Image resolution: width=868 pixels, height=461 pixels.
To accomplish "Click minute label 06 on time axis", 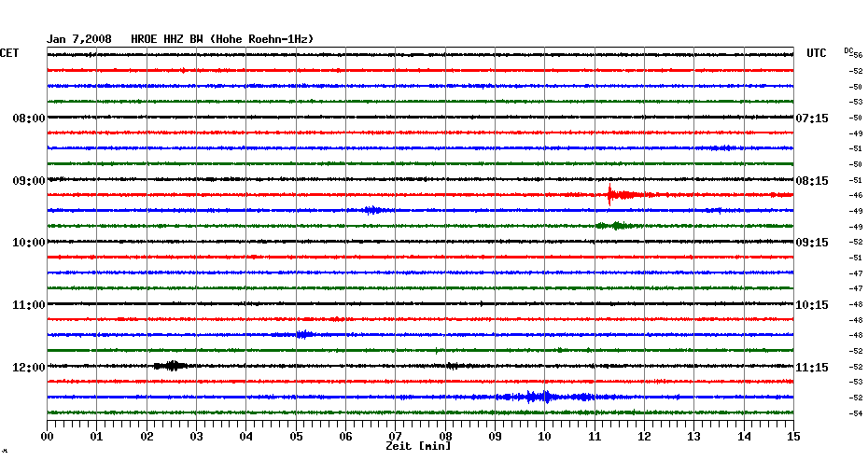I will 345,437.
